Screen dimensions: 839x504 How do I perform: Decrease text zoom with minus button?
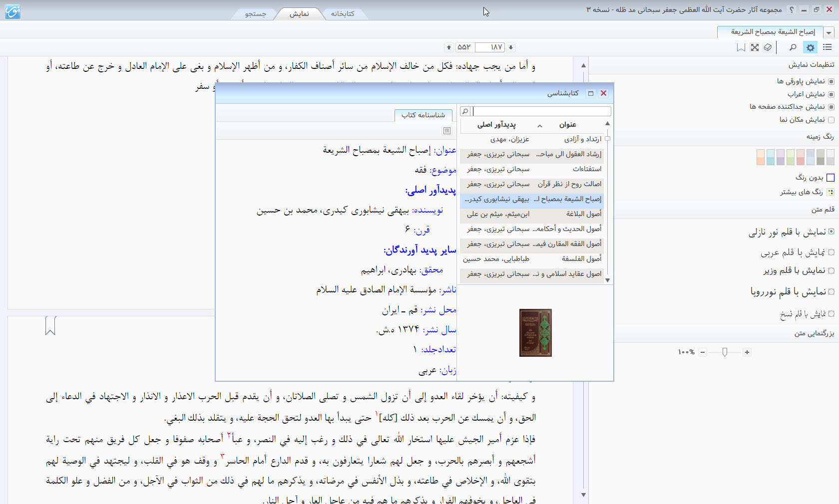[703, 352]
